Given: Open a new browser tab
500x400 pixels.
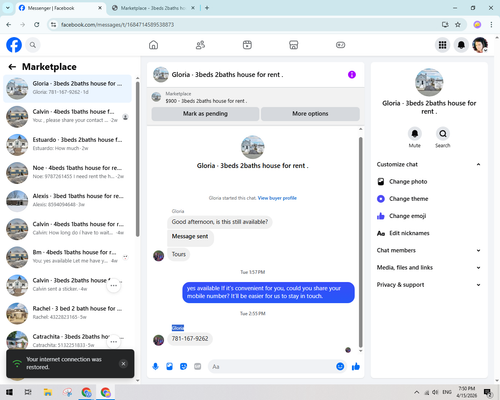Looking at the screenshot, I should (207, 8).
